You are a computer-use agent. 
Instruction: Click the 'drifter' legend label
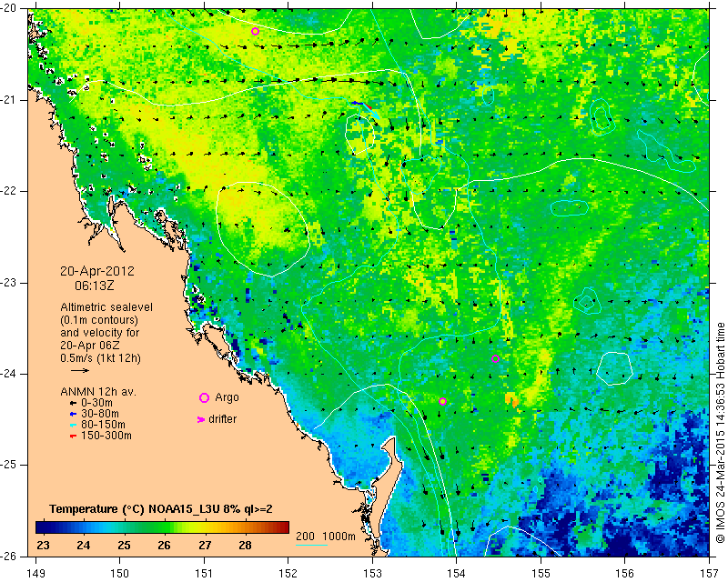point(222,419)
